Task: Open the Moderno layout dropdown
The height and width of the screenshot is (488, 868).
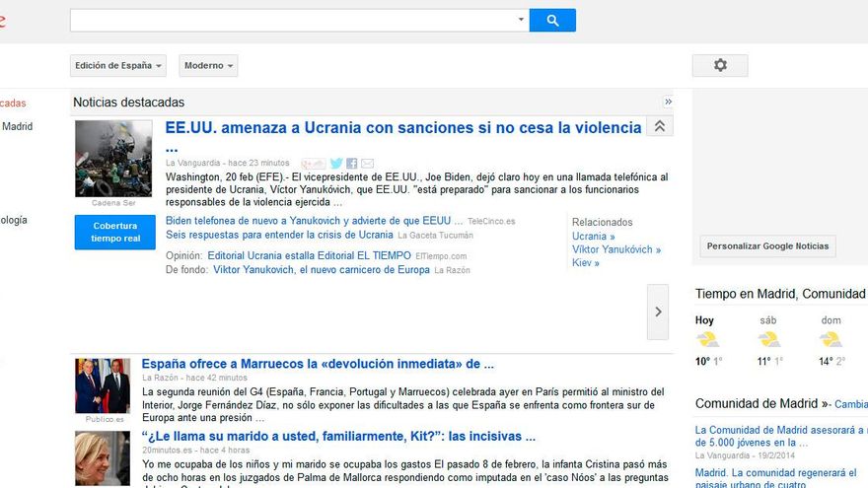Action: tap(208, 66)
